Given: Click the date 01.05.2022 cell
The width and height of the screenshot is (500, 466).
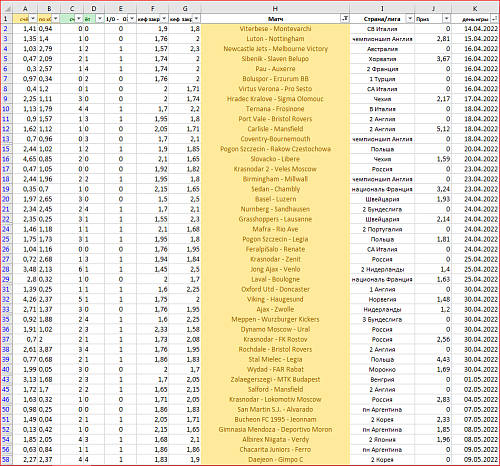Looking at the screenshot, I should point(475,379).
